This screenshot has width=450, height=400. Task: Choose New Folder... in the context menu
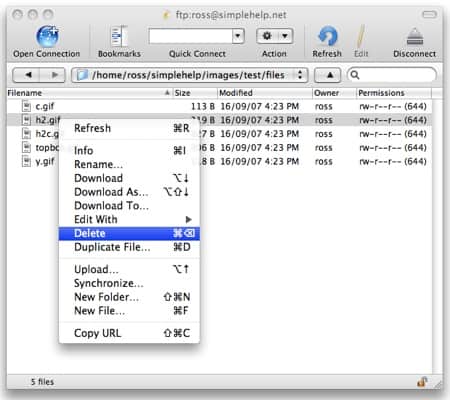coord(129,297)
